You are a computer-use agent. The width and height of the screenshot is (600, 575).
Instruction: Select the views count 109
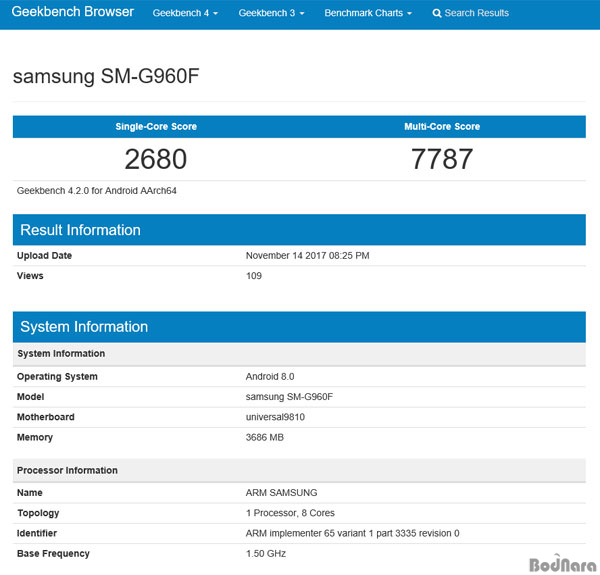pos(254,276)
